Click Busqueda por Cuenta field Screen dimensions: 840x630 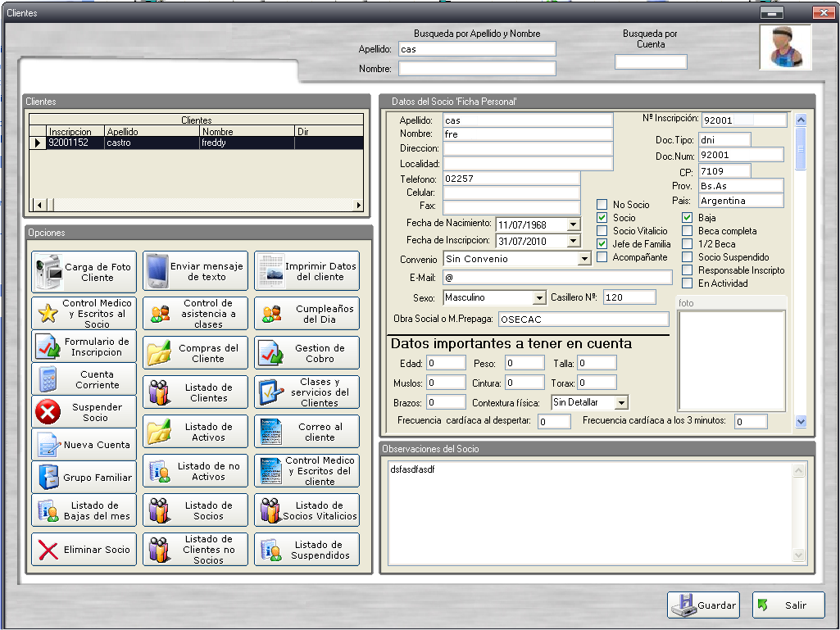click(651, 62)
